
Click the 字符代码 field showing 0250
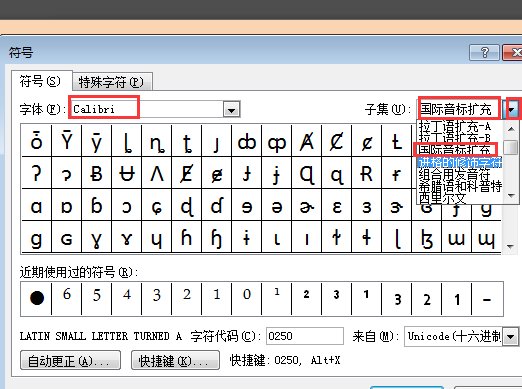pyautogui.click(x=304, y=336)
